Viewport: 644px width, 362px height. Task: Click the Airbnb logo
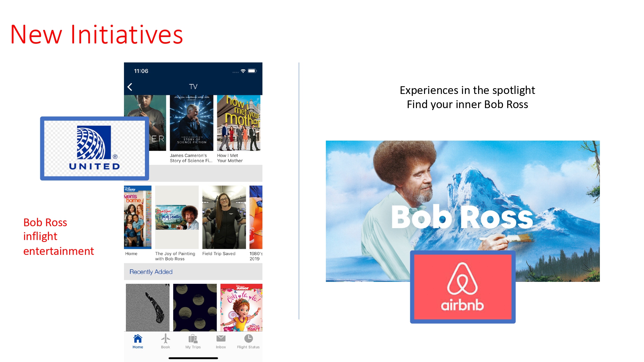click(x=463, y=287)
